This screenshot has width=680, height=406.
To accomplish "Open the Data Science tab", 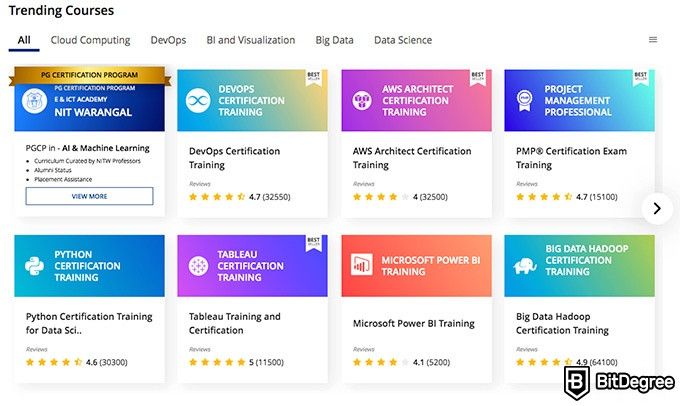I will pos(403,40).
